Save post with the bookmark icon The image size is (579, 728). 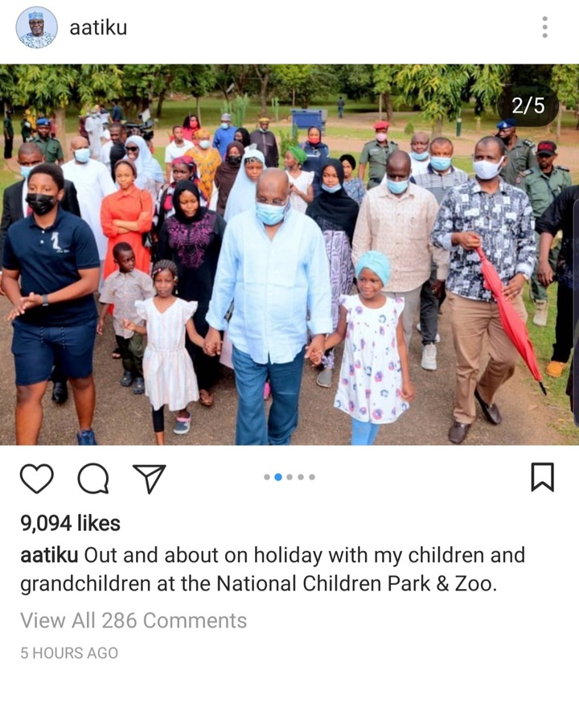pos(542,477)
